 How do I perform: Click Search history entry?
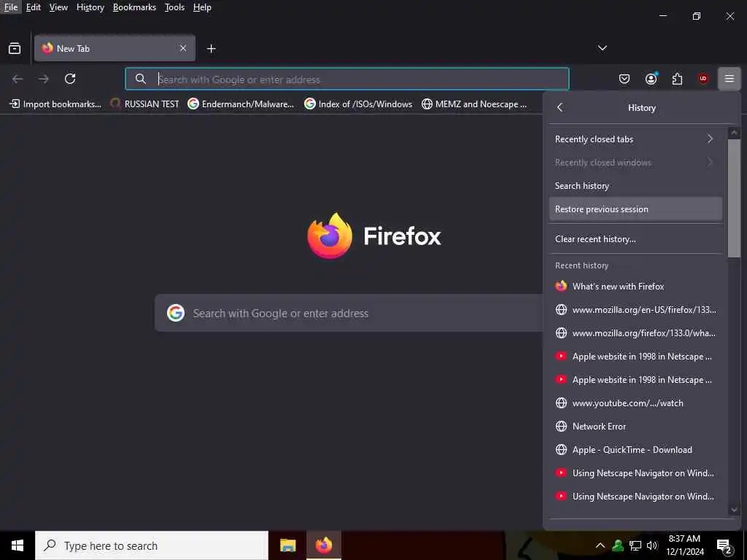click(x=635, y=186)
